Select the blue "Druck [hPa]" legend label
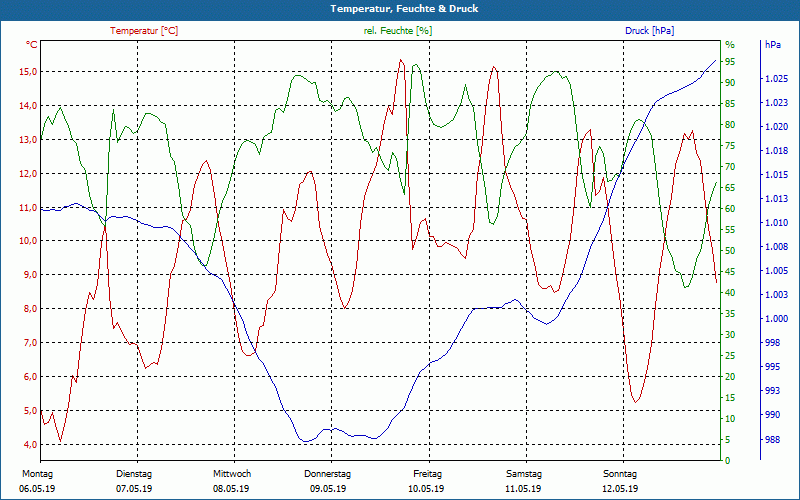800x500 pixels. 649,31
